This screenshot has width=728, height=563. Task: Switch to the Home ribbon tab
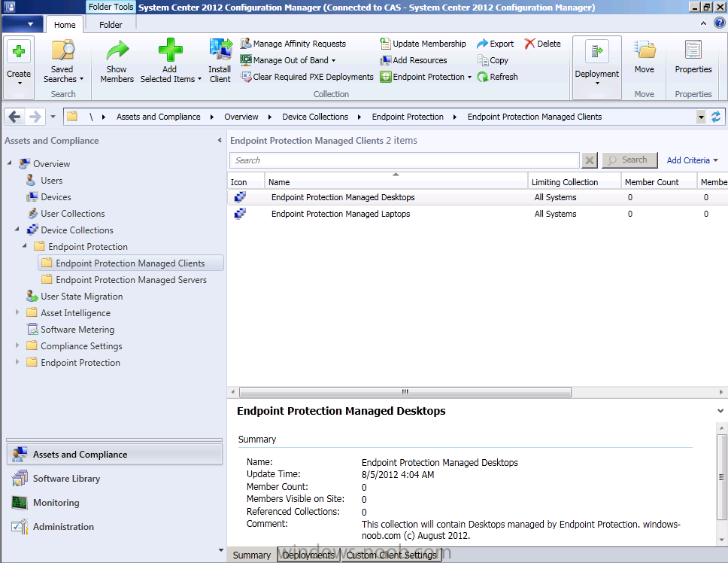(65, 25)
